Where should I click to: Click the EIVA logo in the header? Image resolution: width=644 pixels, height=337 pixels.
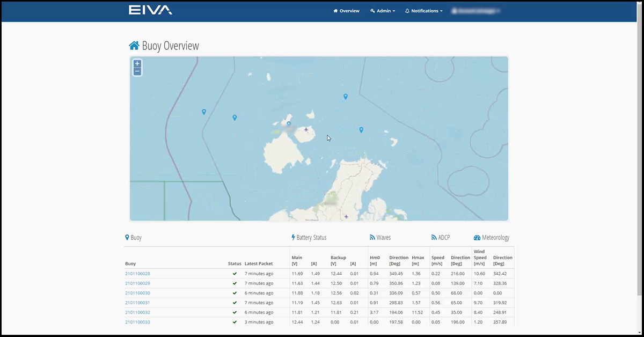(x=150, y=10)
